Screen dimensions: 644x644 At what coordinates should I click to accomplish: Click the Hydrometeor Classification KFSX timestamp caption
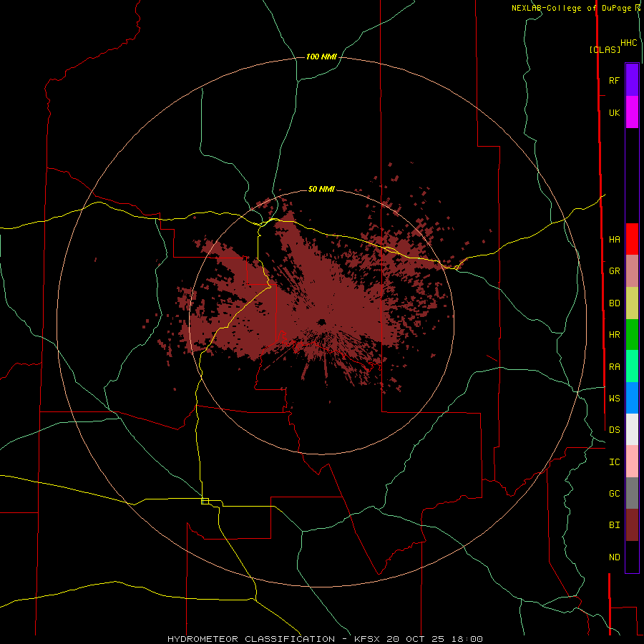point(325,639)
